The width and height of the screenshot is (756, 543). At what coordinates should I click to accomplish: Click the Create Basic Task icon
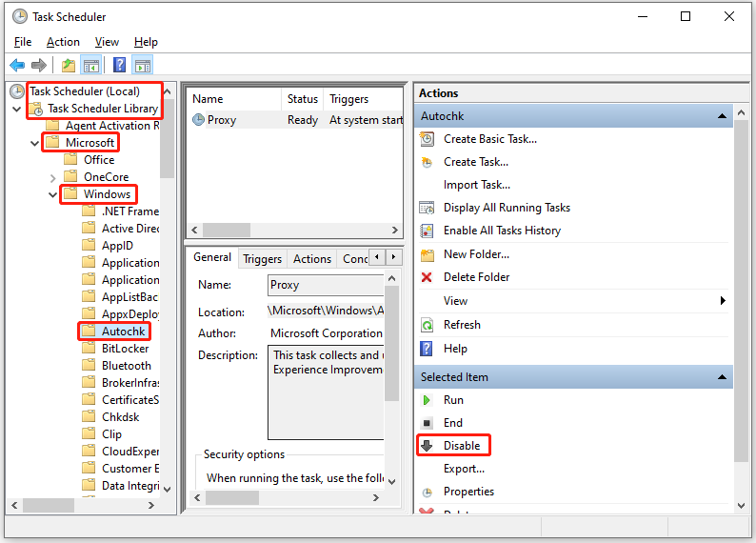pos(427,139)
